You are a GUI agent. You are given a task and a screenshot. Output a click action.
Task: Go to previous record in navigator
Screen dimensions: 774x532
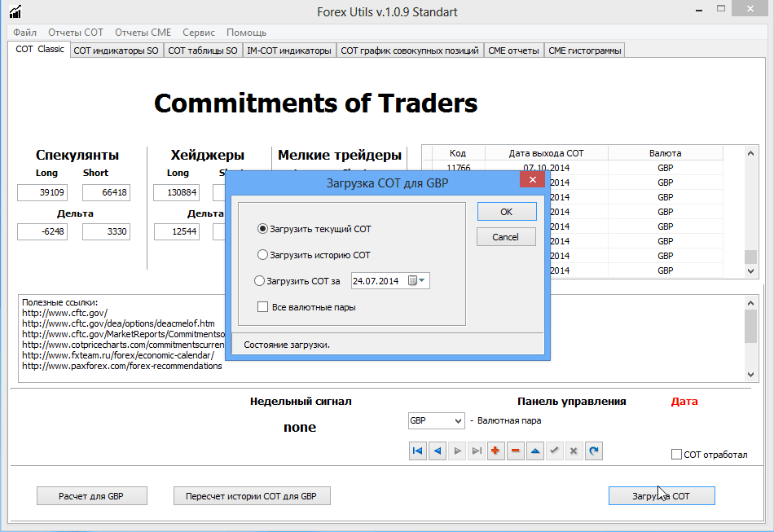click(438, 451)
